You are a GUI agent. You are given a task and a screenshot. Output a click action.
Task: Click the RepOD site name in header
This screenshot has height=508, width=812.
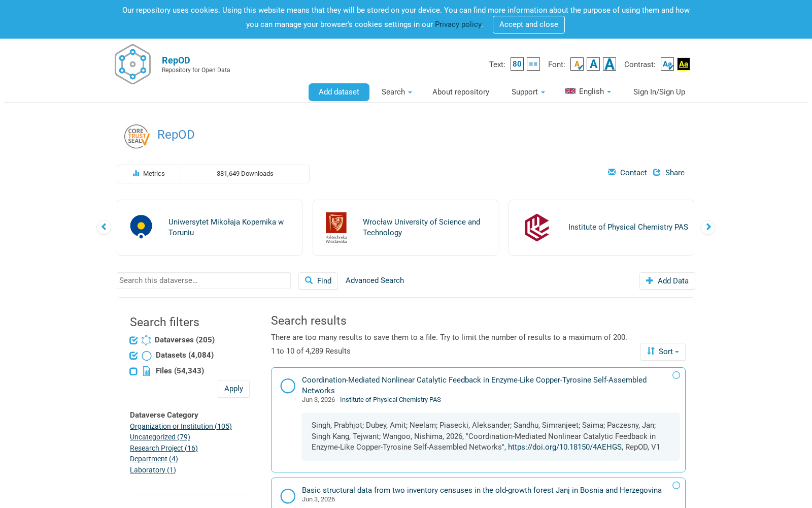[176, 60]
